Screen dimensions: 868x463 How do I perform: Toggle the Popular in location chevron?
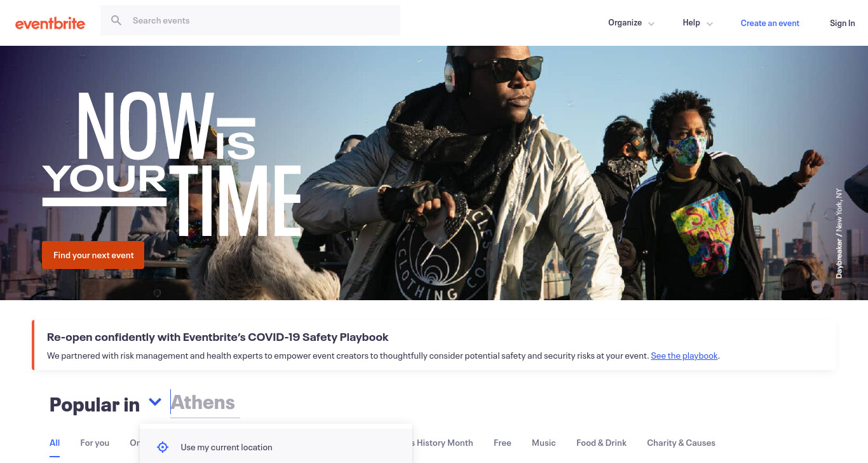155,402
